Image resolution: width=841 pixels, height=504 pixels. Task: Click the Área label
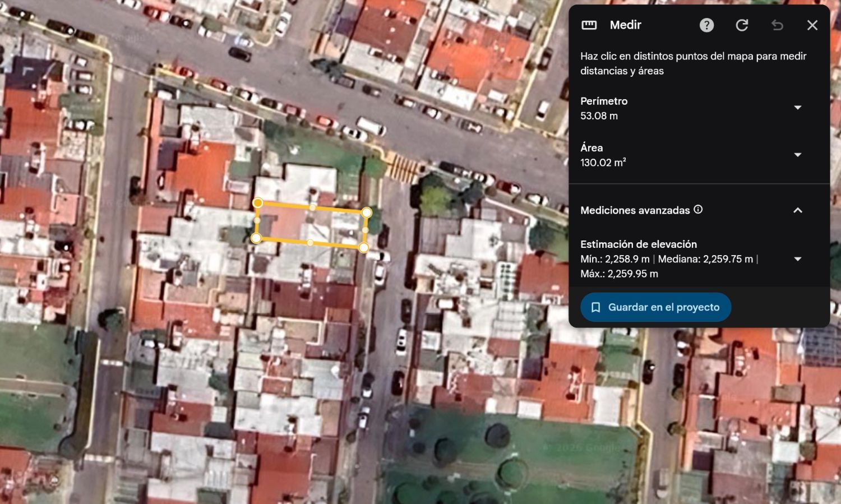click(592, 148)
